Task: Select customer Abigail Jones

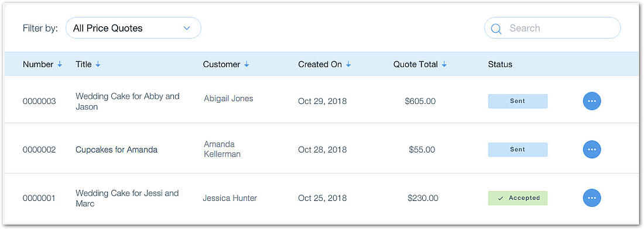Action: tap(228, 98)
